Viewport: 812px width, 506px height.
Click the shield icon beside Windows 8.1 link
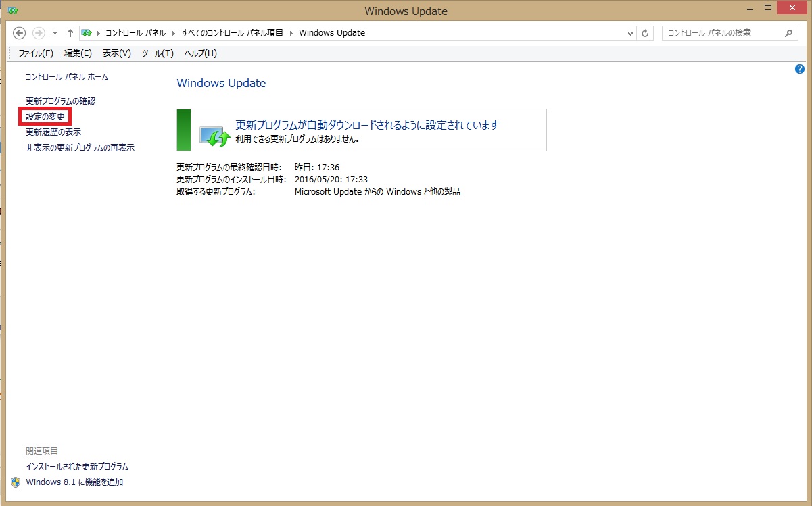point(16,482)
